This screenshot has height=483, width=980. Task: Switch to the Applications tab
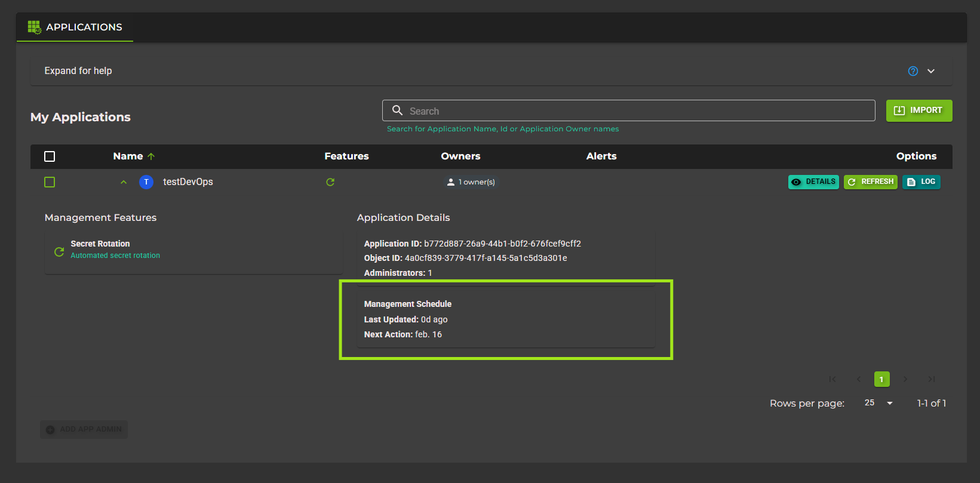tap(75, 27)
